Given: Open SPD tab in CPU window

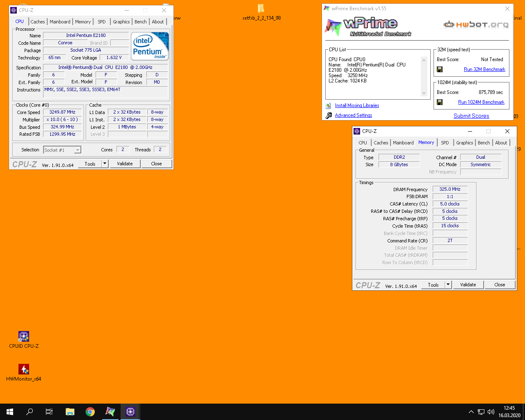Looking at the screenshot, I should (x=102, y=22).
